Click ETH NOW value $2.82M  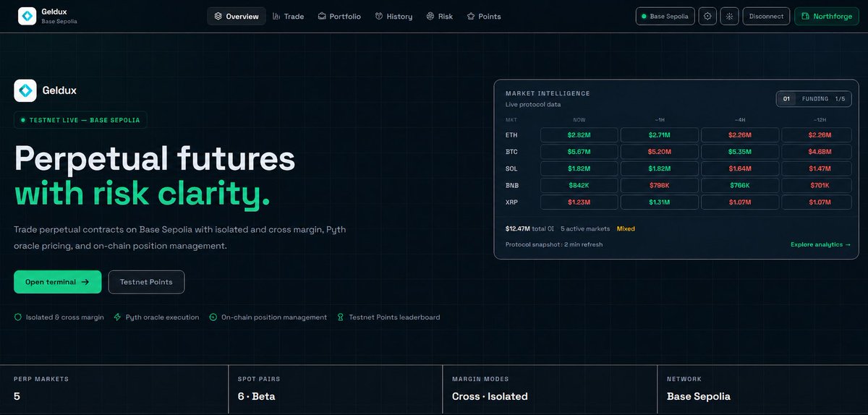point(579,135)
